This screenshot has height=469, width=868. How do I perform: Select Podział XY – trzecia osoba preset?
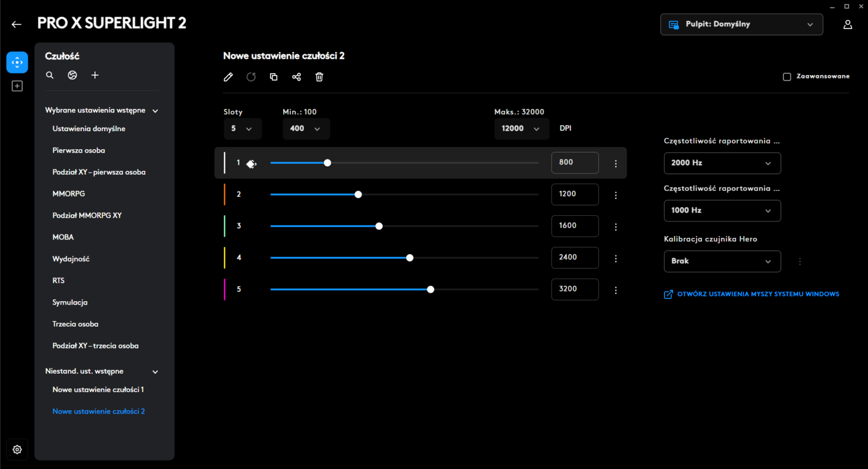tap(96, 346)
